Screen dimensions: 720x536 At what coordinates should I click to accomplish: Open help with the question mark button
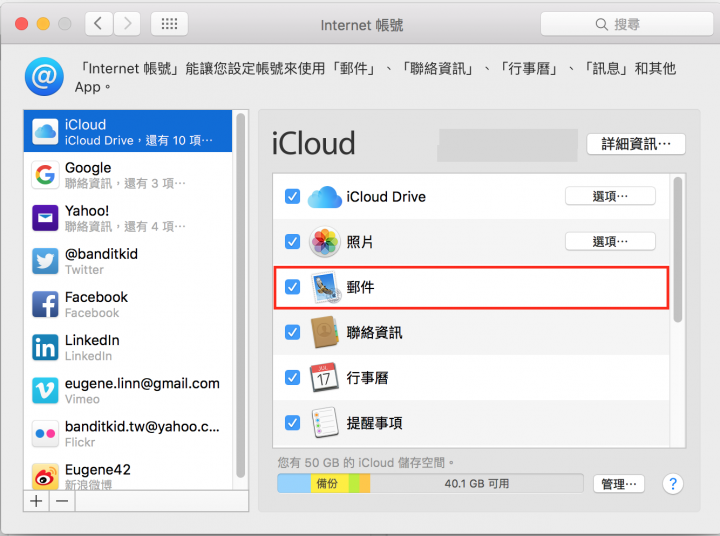673,484
